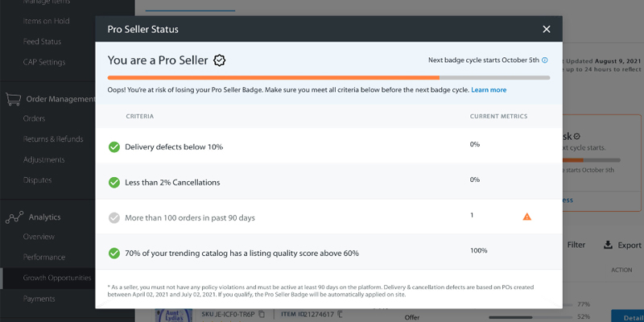Click orange warning triangle for orders metric
The width and height of the screenshot is (644, 322).
point(527,217)
